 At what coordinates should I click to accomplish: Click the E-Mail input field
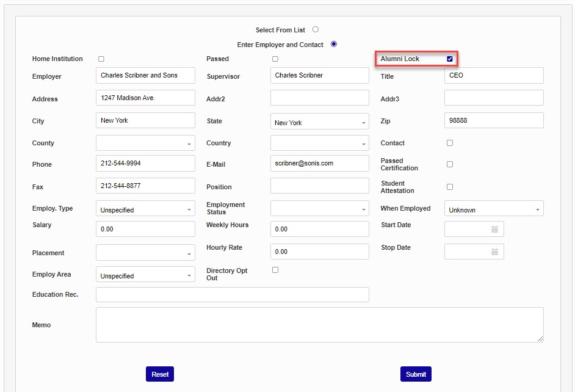click(319, 164)
